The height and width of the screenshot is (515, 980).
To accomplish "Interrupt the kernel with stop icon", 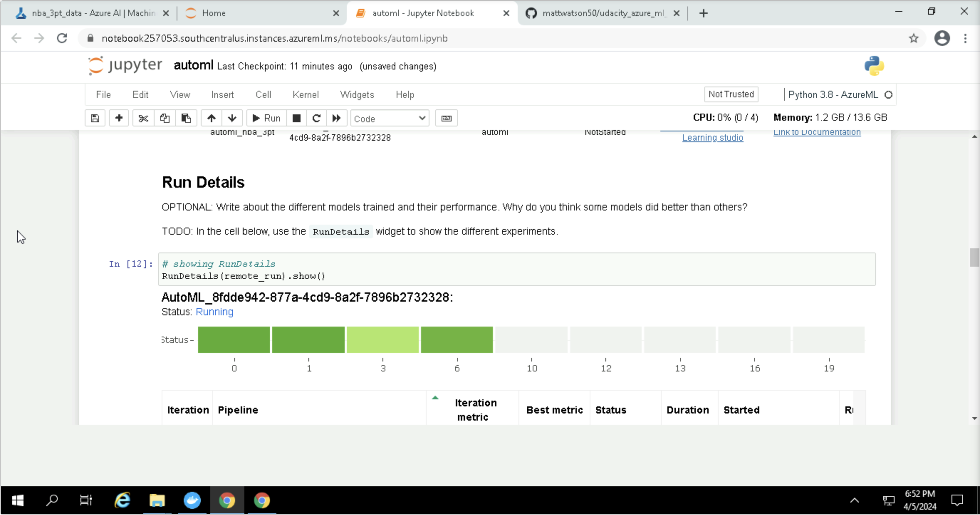I will 296,118.
